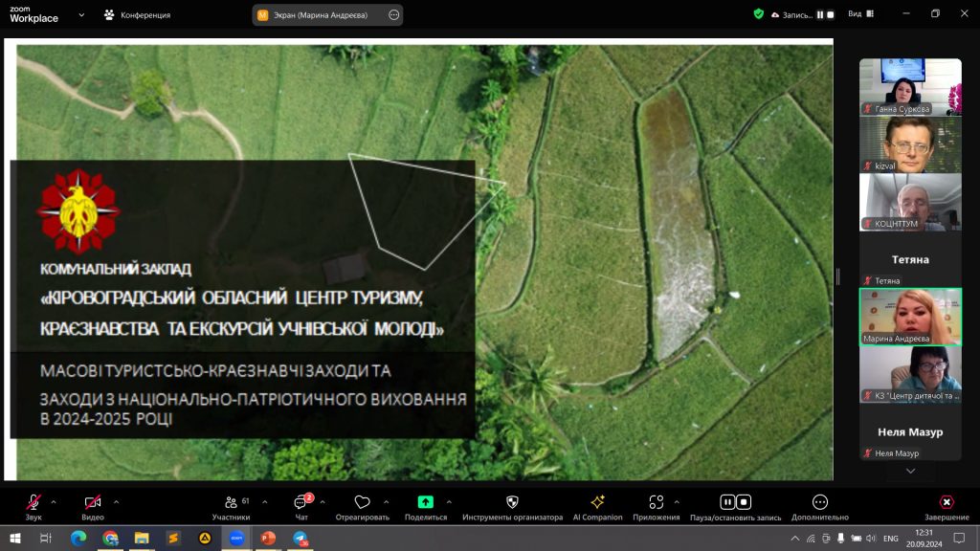Open the Дополнительно more options menu
Screen dimensions: 980x551
point(819,502)
